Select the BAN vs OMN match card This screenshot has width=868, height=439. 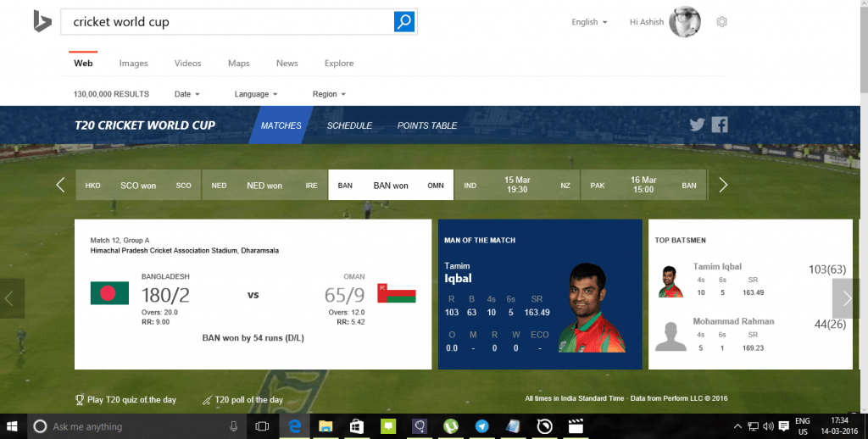pyautogui.click(x=391, y=185)
